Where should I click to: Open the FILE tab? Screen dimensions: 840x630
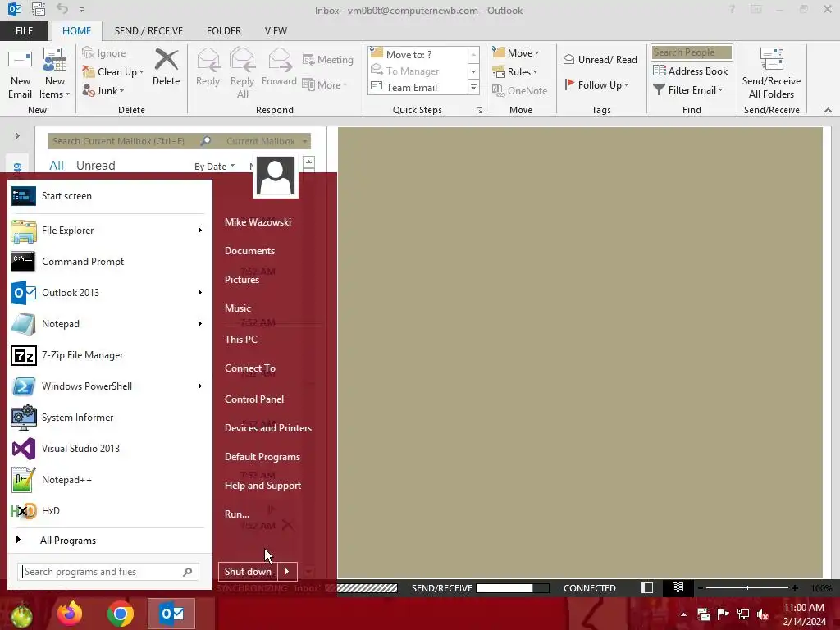point(24,31)
